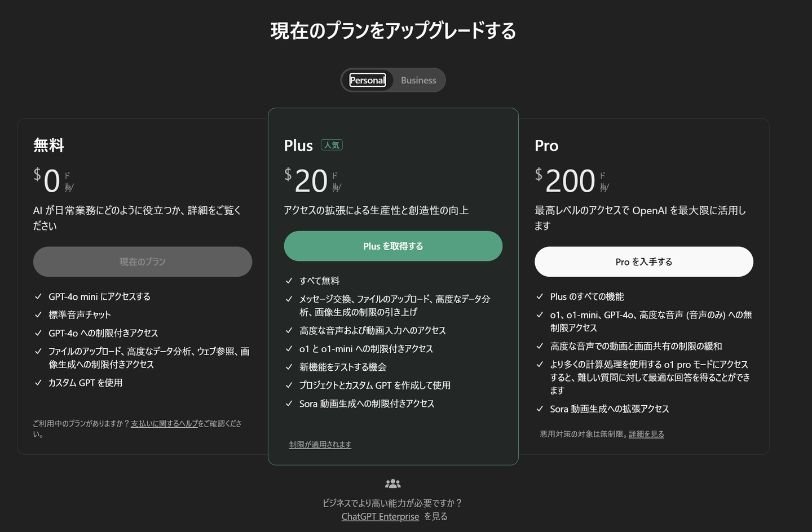
Task: Click the checkmark beside '標準音声チャット'
Action: 38,314
